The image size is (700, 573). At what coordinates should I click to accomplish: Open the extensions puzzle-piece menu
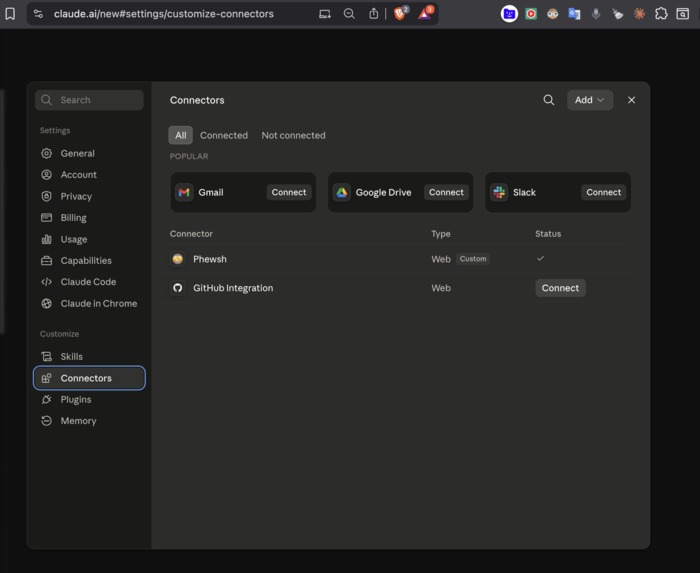[x=661, y=14]
